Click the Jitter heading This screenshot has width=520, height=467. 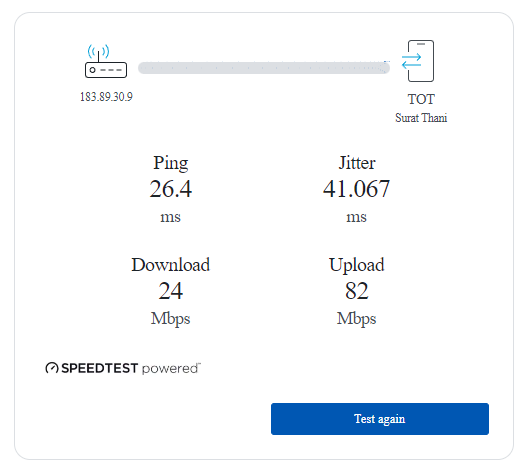coord(356,163)
